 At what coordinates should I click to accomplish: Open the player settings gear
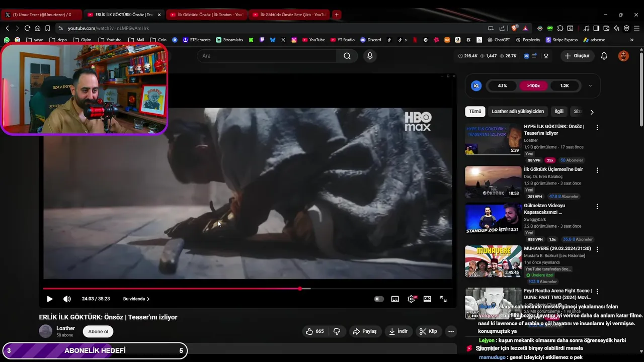(x=411, y=299)
